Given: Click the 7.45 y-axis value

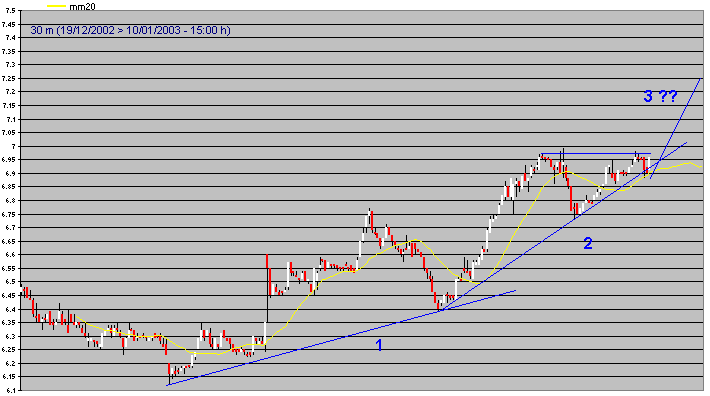Looking at the screenshot, I should [8, 24].
